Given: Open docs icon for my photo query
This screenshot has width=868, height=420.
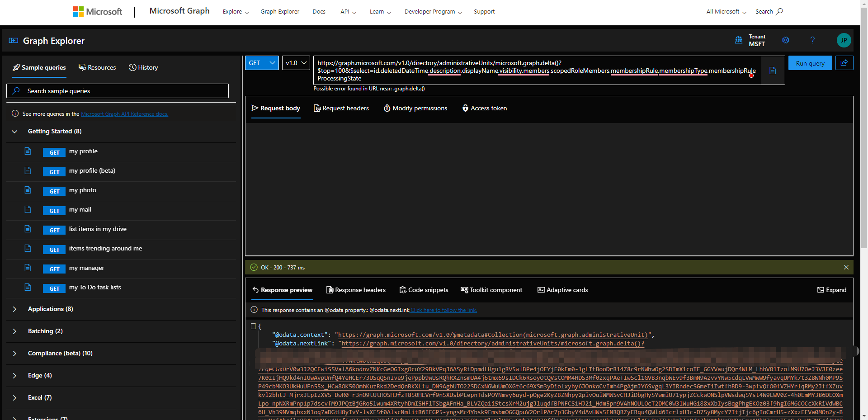Looking at the screenshot, I should click(x=28, y=190).
